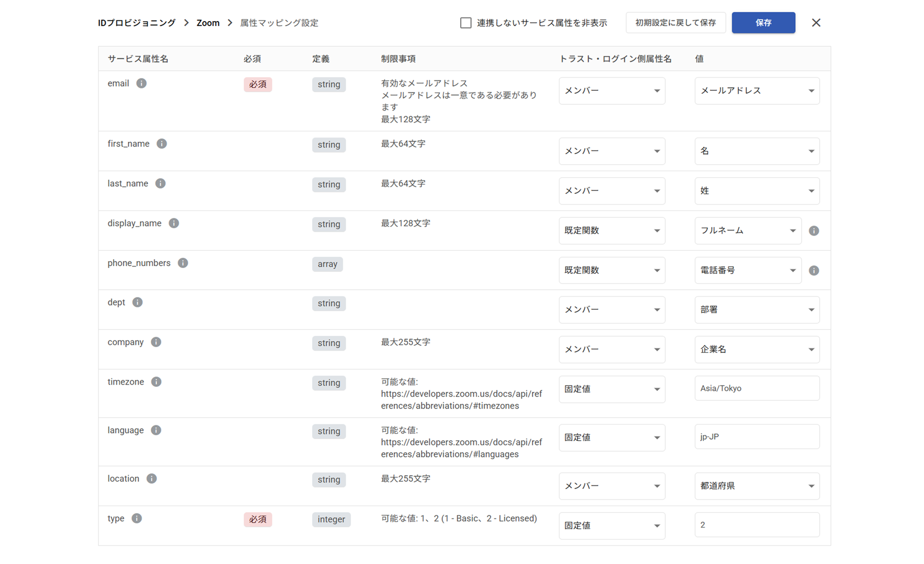
Task: Open メールアドレス value dropdown
Action: tap(757, 91)
